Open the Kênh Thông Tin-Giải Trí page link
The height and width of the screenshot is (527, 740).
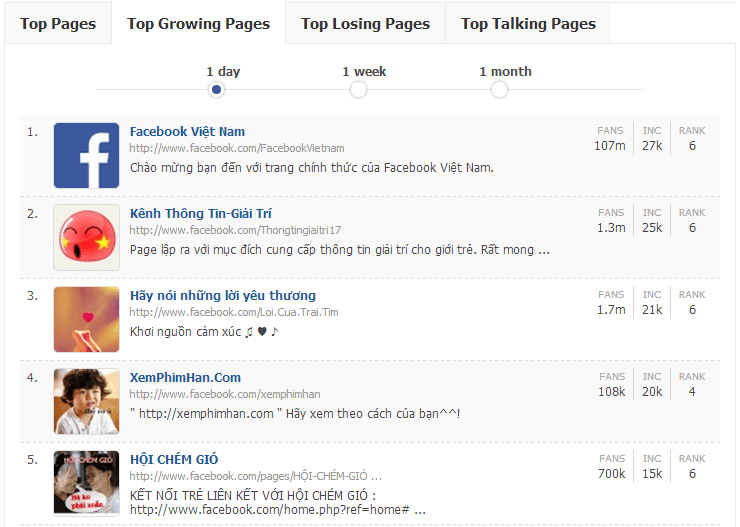tap(201, 214)
